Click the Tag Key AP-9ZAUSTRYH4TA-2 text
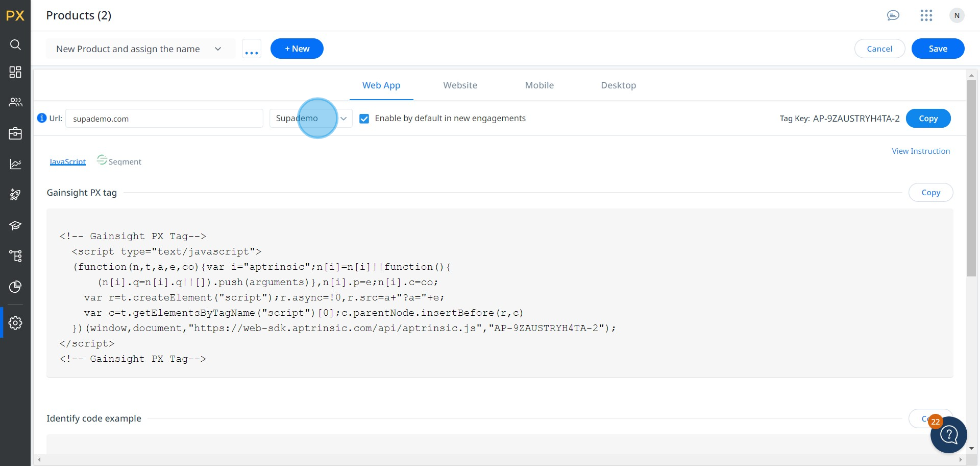Image resolution: width=980 pixels, height=466 pixels. click(x=840, y=119)
